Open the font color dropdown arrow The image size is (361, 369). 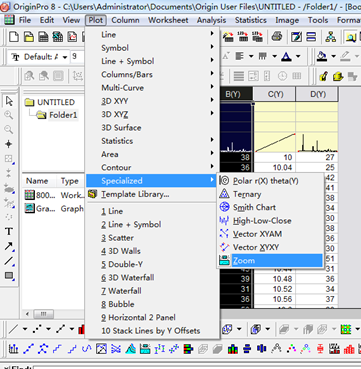pos(298,57)
